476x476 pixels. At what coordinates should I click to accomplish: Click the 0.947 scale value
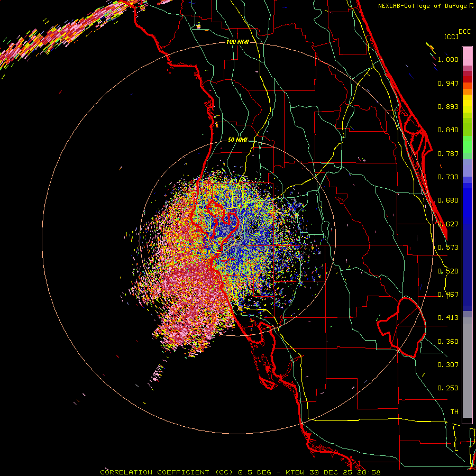click(448, 83)
